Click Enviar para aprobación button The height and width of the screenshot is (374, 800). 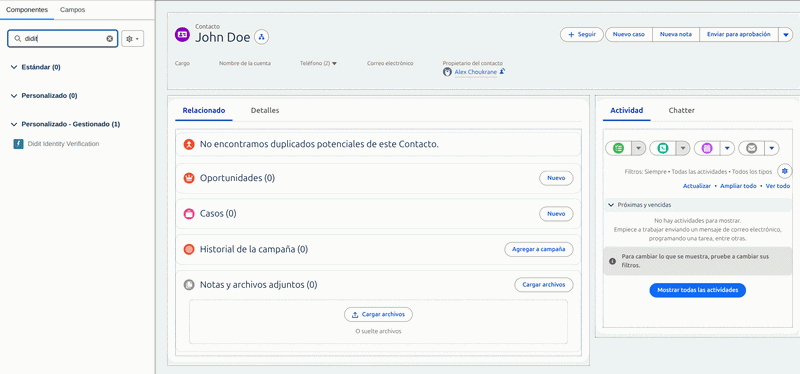739,35
